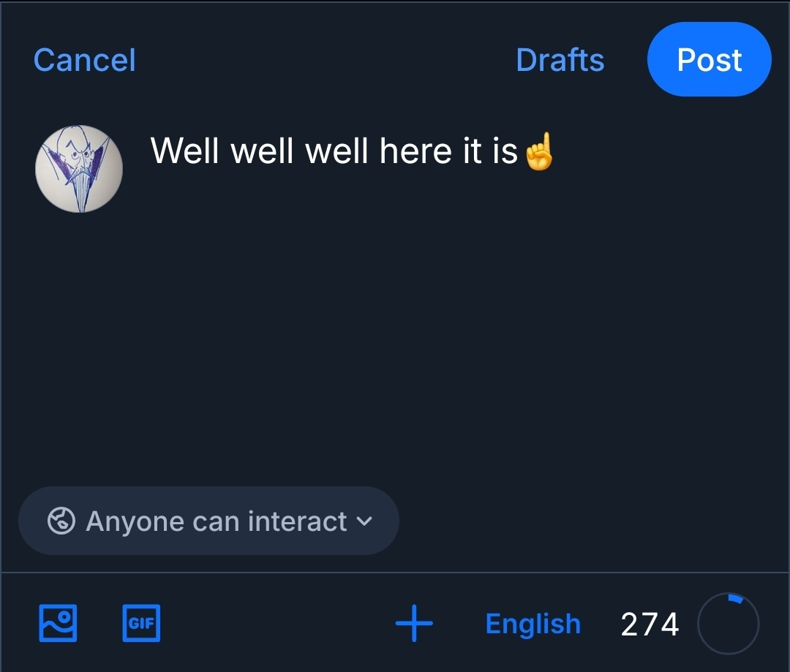The image size is (790, 672).
Task: Open the Anyone can interact settings
Action: pos(208,521)
